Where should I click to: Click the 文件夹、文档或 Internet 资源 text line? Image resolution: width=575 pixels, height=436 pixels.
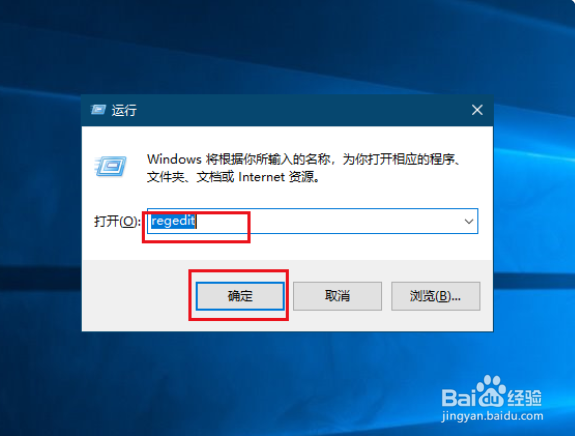[x=234, y=177]
